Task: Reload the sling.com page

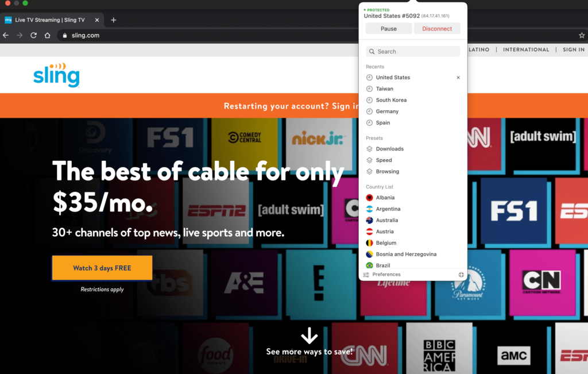Action: [x=33, y=35]
